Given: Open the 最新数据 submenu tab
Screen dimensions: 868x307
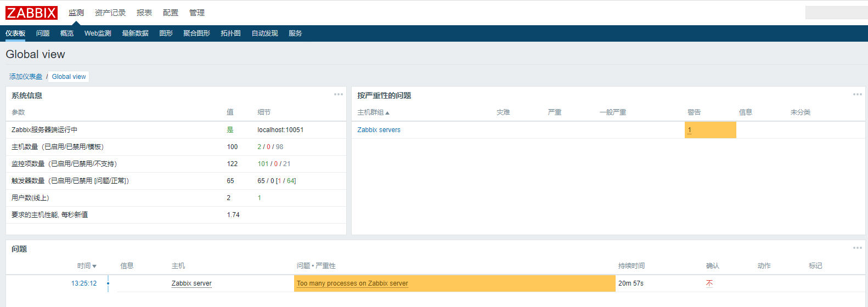Looking at the screenshot, I should pos(135,33).
